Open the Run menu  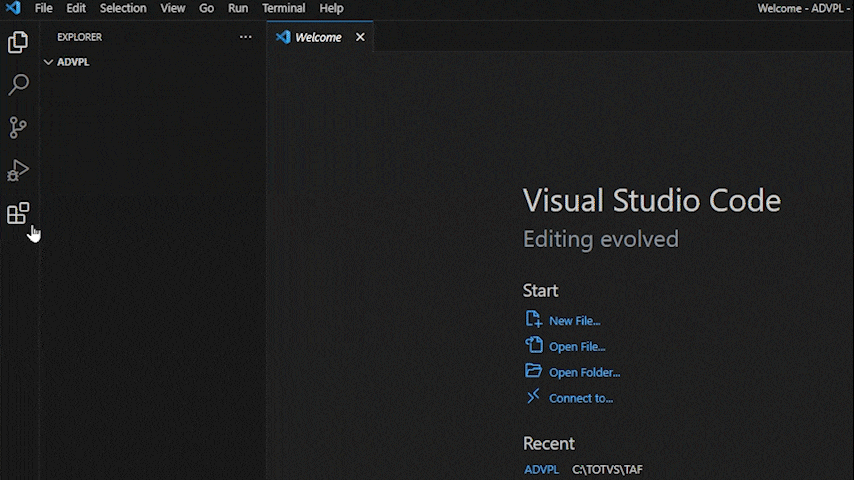point(238,8)
